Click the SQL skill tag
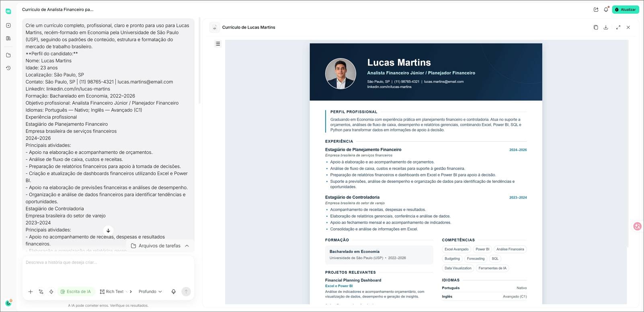The width and height of the screenshot is (644, 312). [x=495, y=258]
